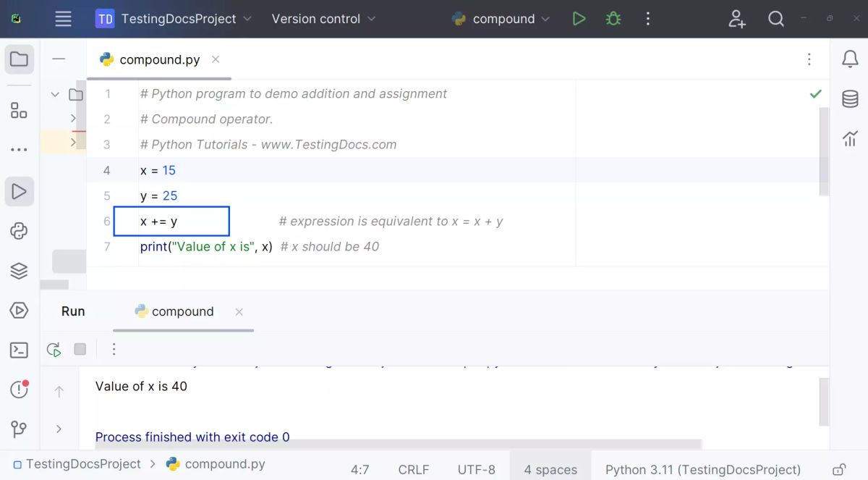The width and height of the screenshot is (868, 480).
Task: Open the main hamburger menu
Action: [x=64, y=19]
